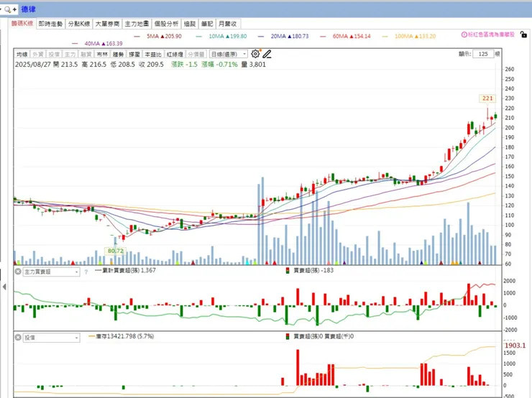Click the pink info circle icon

point(464,34)
